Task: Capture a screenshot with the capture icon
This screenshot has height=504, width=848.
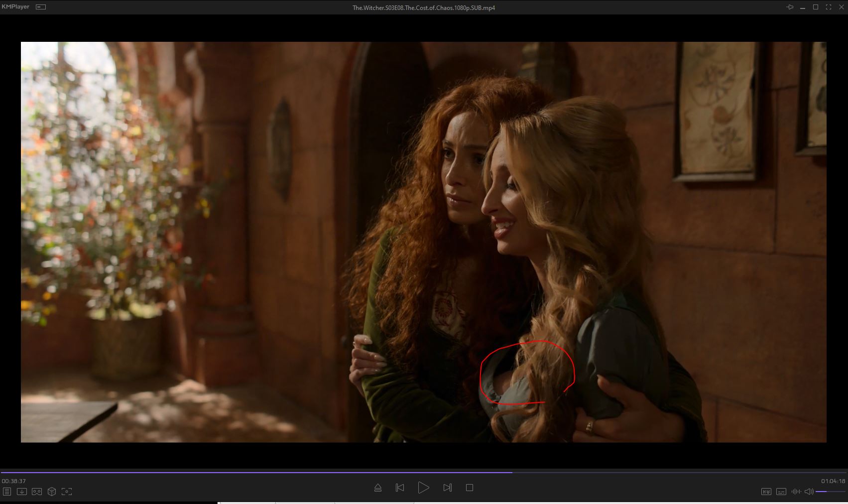Action: [67, 492]
